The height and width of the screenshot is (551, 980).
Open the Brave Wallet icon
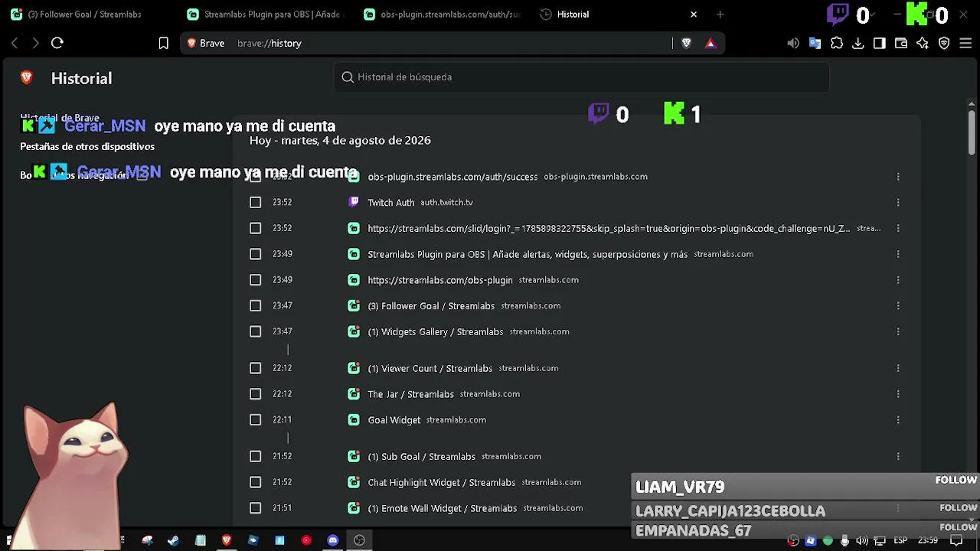click(901, 44)
